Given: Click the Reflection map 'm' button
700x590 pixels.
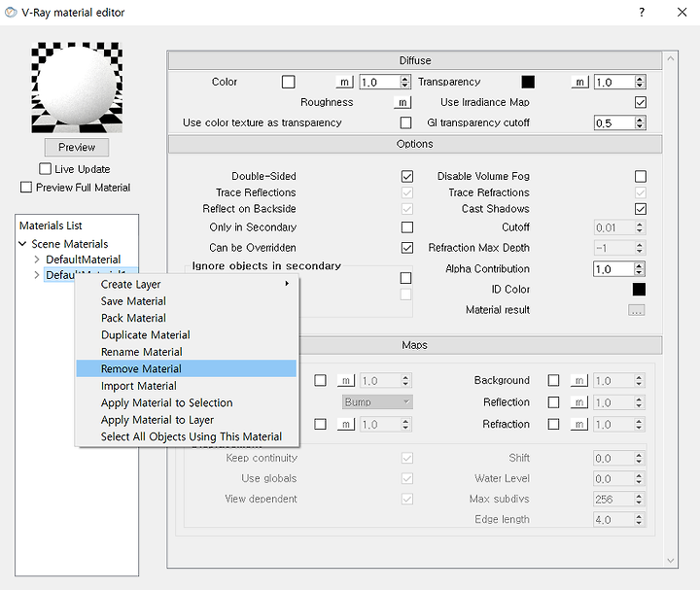Looking at the screenshot, I should tap(579, 402).
